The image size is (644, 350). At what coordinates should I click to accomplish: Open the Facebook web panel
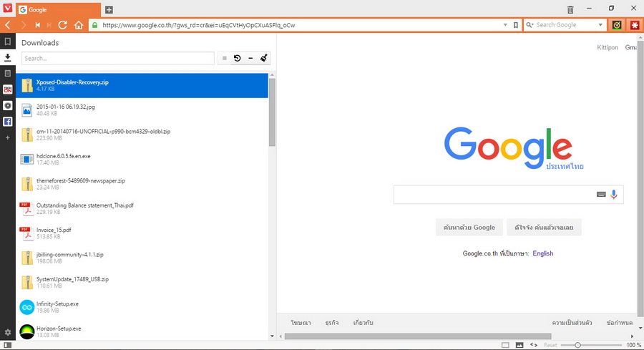pyautogui.click(x=7, y=122)
